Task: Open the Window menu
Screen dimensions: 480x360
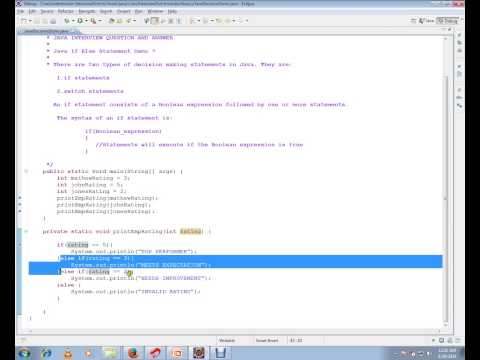Action: pos(155,11)
